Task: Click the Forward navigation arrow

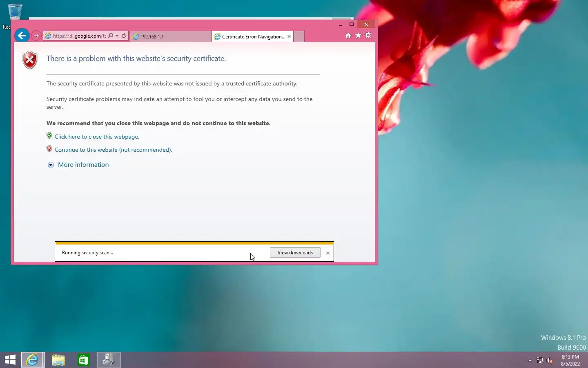Action: (x=36, y=36)
